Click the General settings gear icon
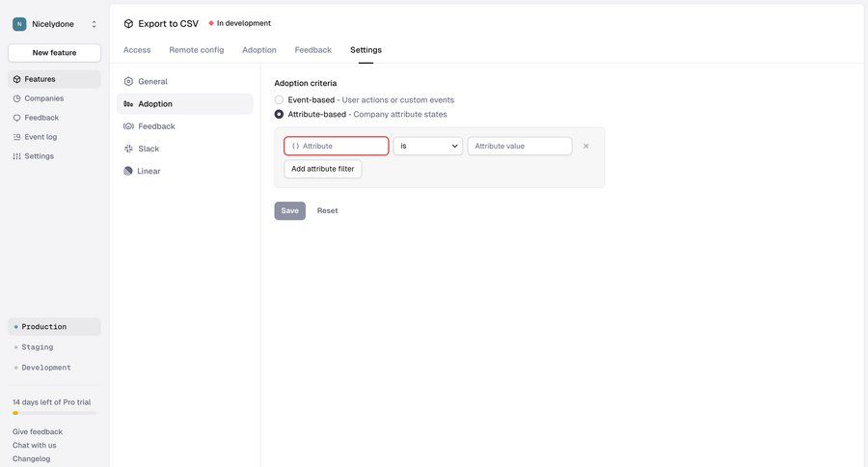The image size is (868, 467). pos(128,81)
